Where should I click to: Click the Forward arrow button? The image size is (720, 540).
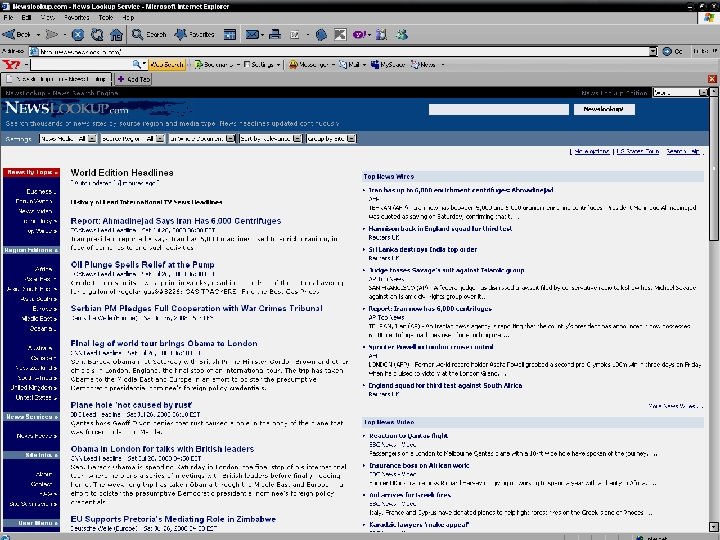coord(51,34)
